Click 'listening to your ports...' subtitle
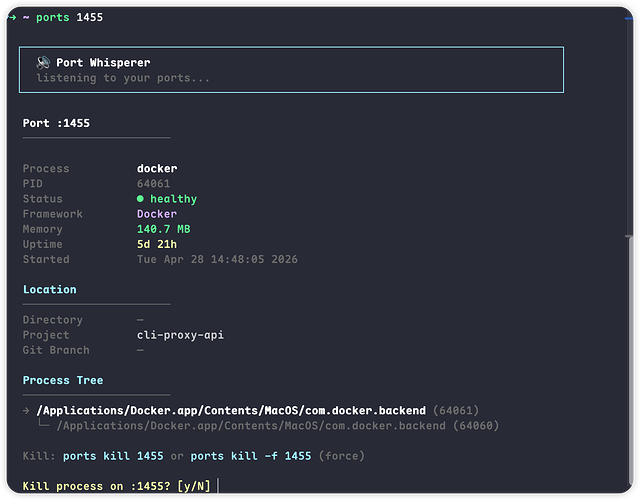 click(x=123, y=78)
